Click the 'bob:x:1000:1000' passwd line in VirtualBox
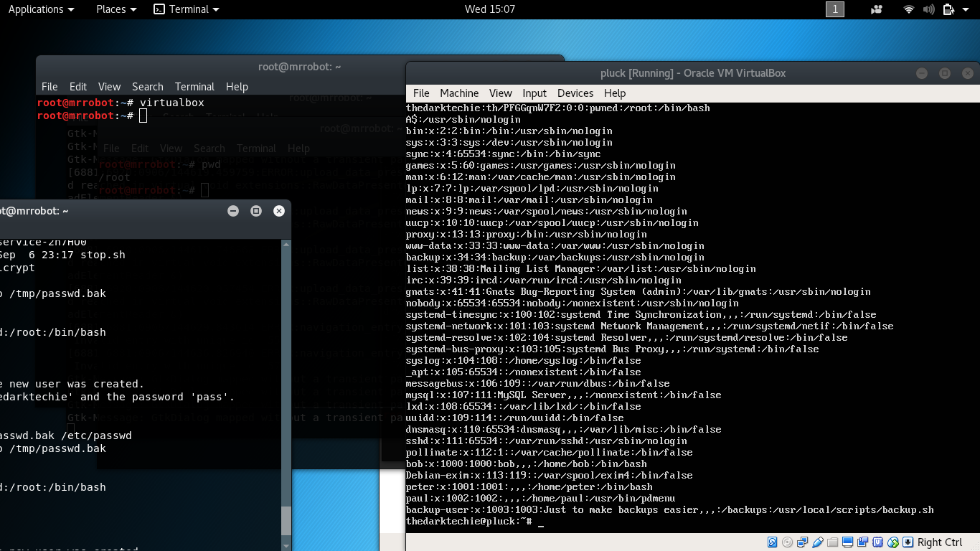 527,463
